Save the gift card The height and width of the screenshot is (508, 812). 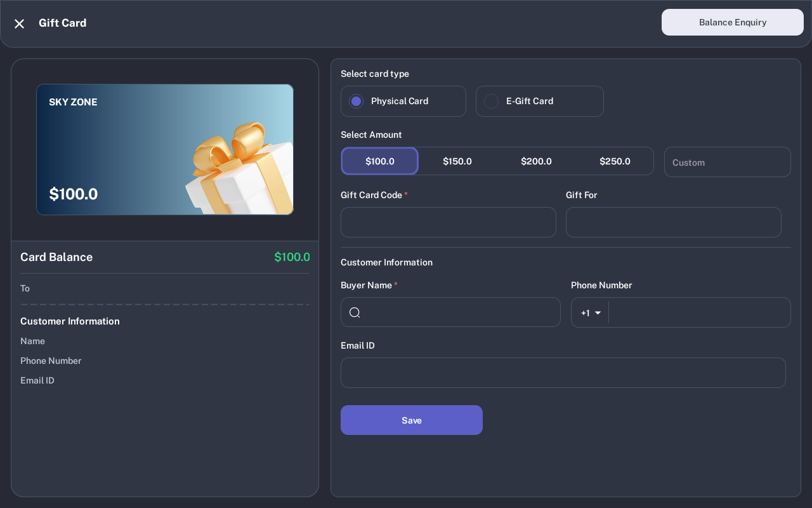412,420
